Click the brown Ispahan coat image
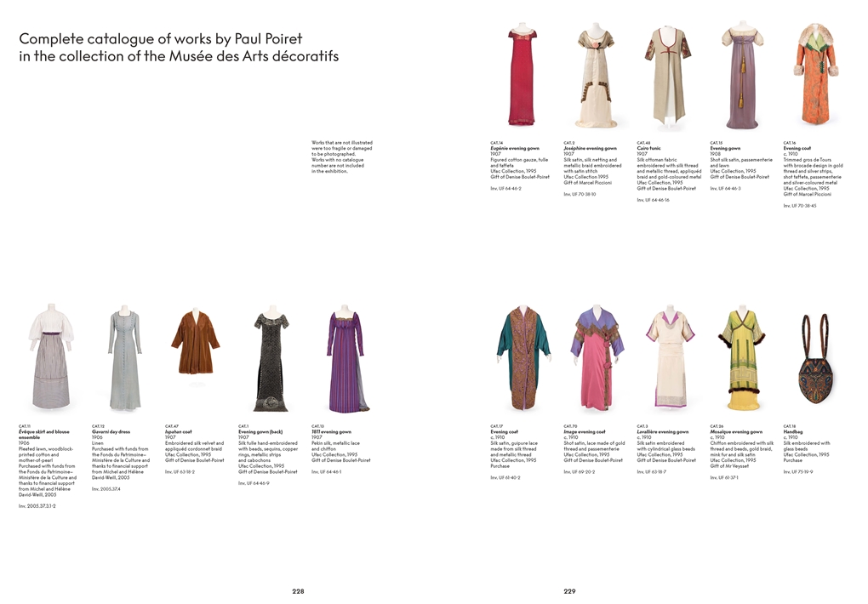Screen dimensions: 868x604 [195, 343]
